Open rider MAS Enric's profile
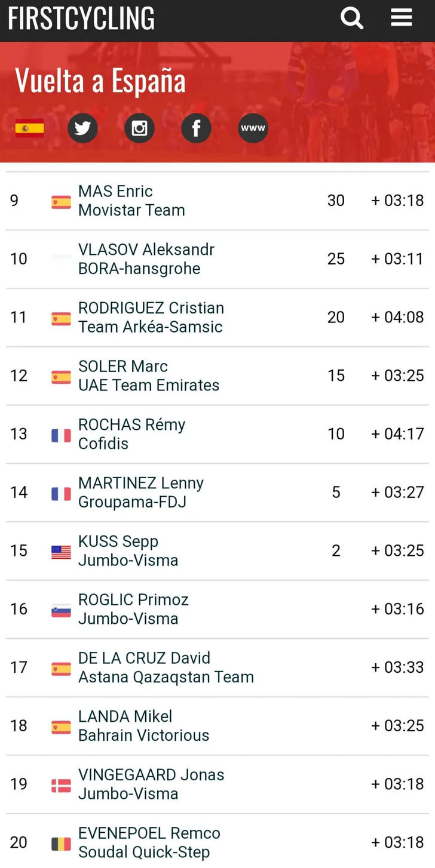The width and height of the screenshot is (435, 868). click(x=115, y=191)
